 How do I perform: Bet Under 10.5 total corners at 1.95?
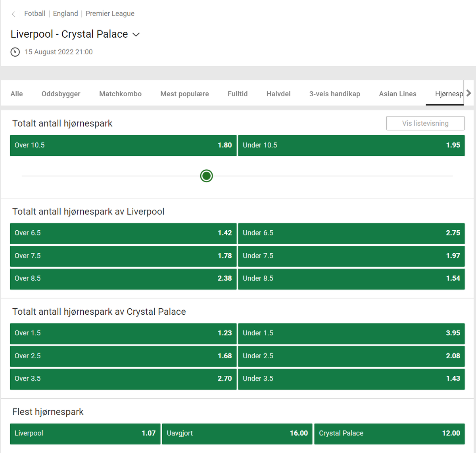point(351,145)
